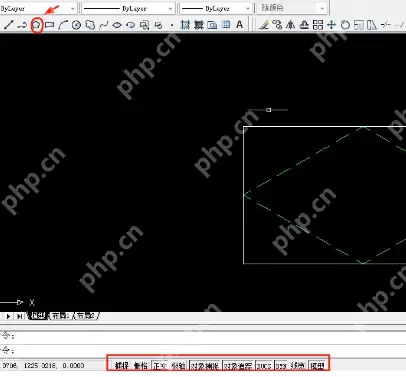Select the Multiline Text 'A' tool
Image resolution: width=406 pixels, height=377 pixels.
[x=239, y=25]
